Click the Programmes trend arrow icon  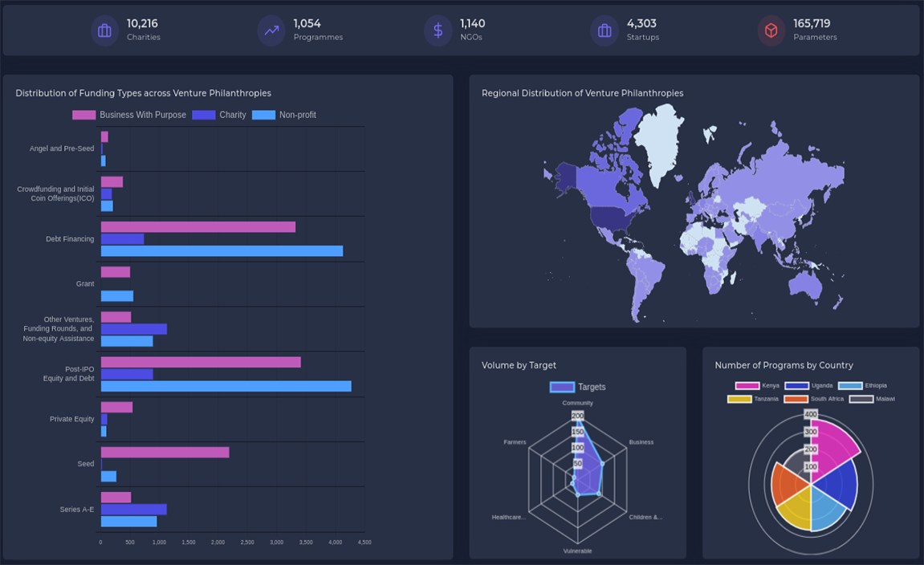(271, 30)
